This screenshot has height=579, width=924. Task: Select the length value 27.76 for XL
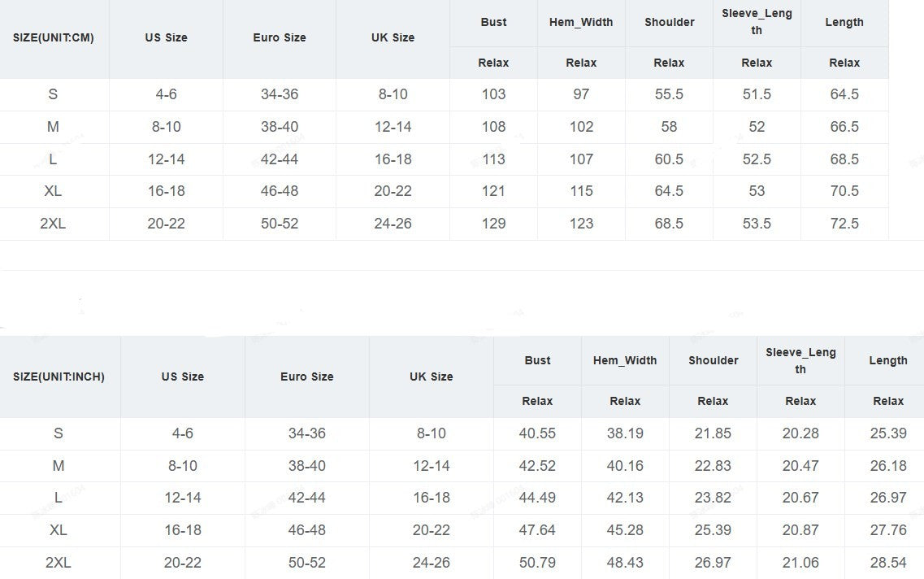click(x=888, y=530)
